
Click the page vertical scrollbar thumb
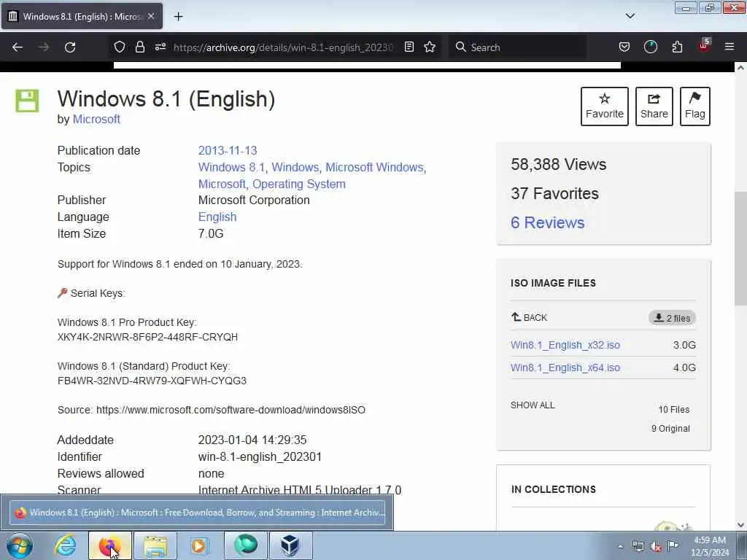(x=741, y=248)
